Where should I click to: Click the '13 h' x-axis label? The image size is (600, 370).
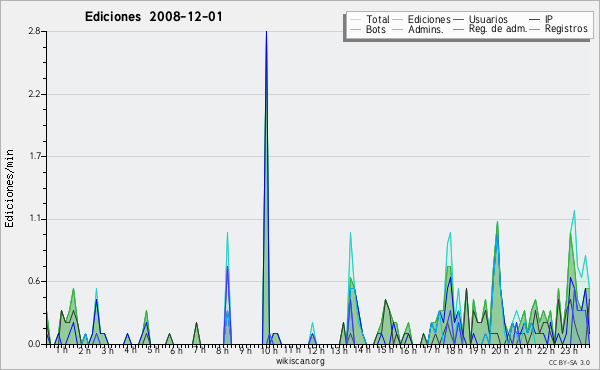(x=339, y=351)
